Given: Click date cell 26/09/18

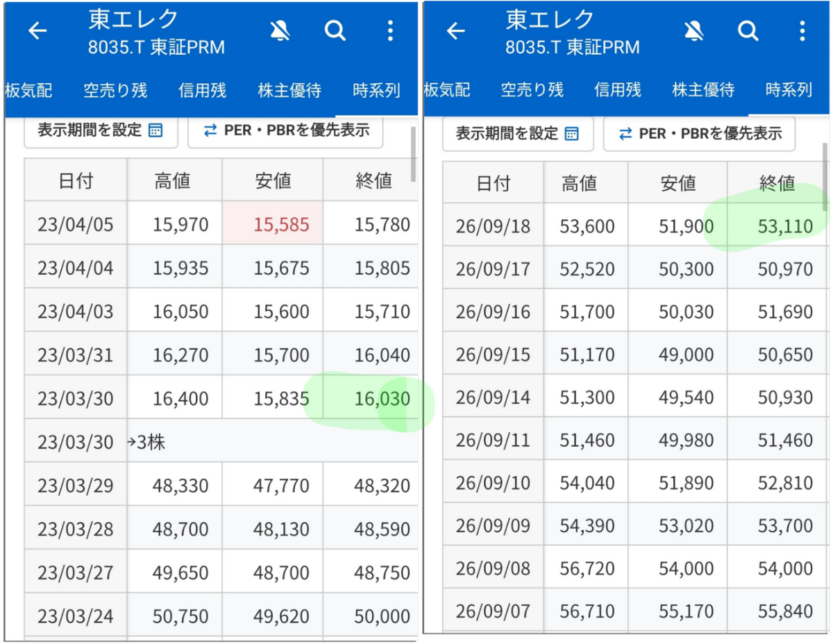Looking at the screenshot, I should [x=493, y=226].
